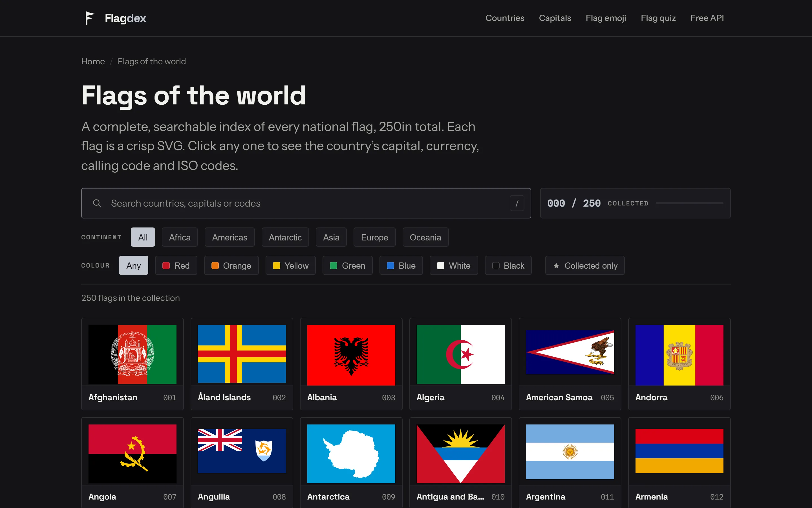The image size is (812, 508).
Task: Open the Capitals nav item
Action: [x=555, y=18]
